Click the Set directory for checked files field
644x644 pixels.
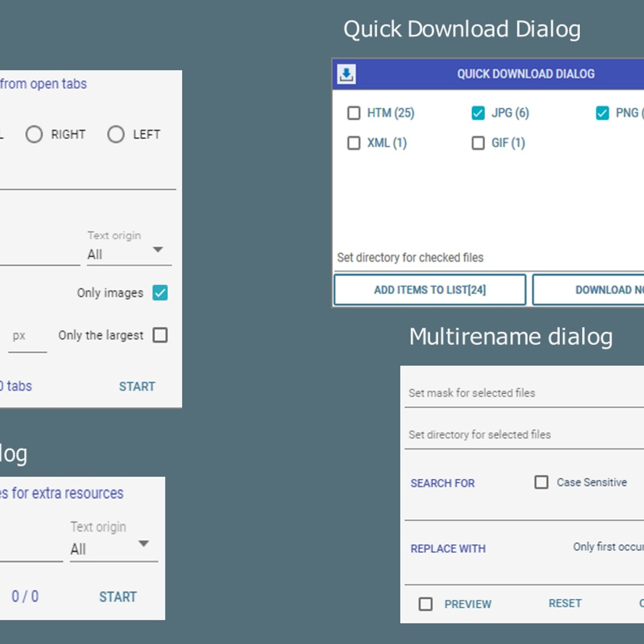pos(411,258)
